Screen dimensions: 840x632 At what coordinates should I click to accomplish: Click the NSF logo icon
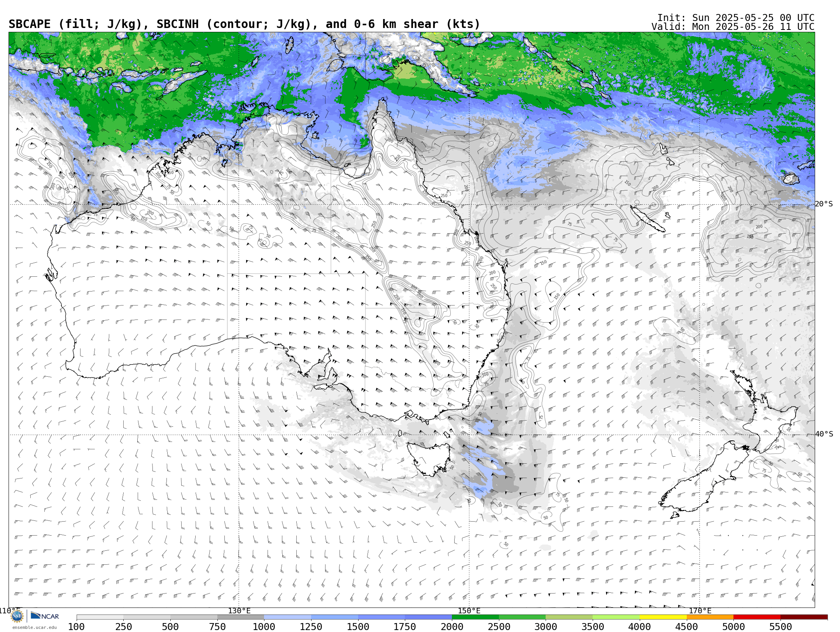click(17, 616)
